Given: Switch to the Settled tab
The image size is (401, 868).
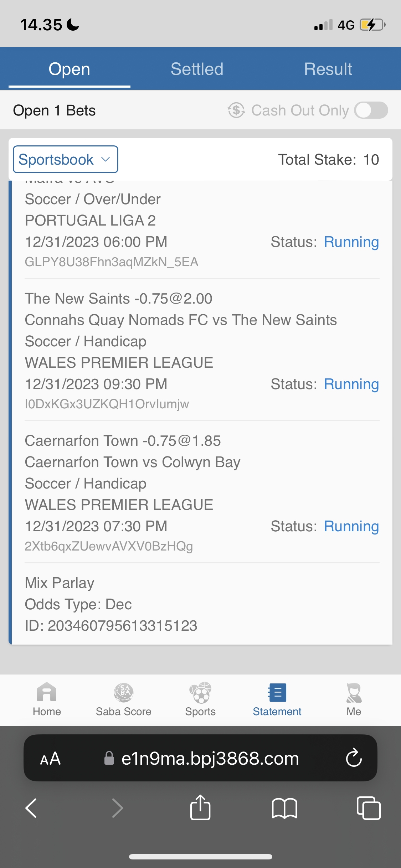Looking at the screenshot, I should click(x=197, y=69).
